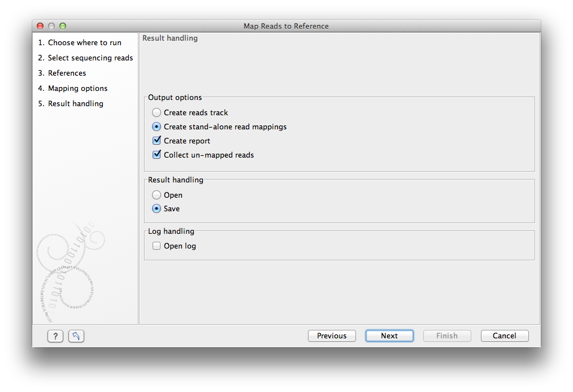
Task: Select the Create reads track radio button
Action: click(156, 112)
